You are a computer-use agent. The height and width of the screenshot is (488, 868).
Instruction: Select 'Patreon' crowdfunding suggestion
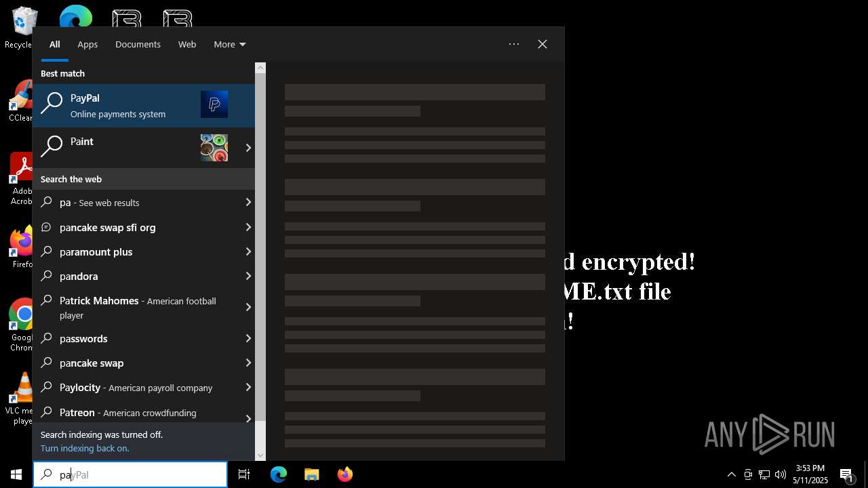click(136, 412)
